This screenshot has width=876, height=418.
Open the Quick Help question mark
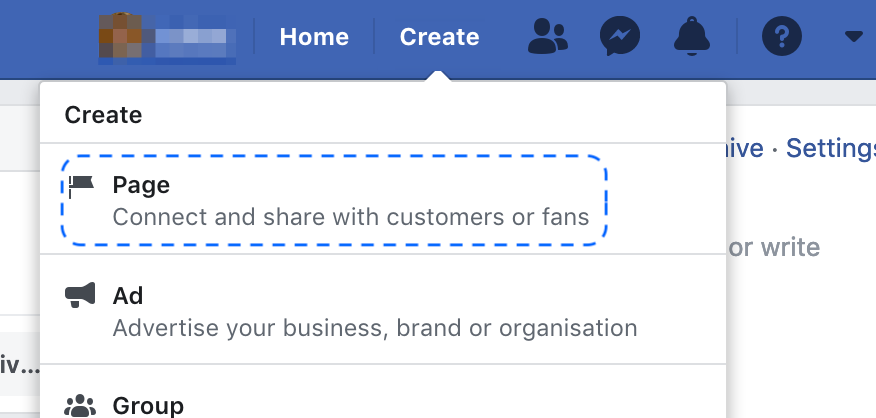[x=782, y=36]
